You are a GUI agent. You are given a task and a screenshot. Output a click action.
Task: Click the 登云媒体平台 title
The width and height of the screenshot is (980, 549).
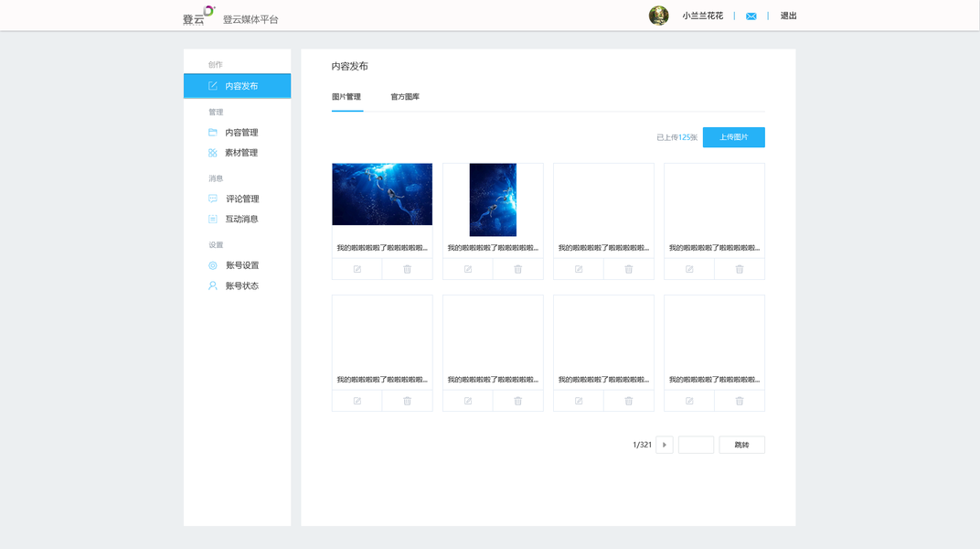pyautogui.click(x=250, y=19)
